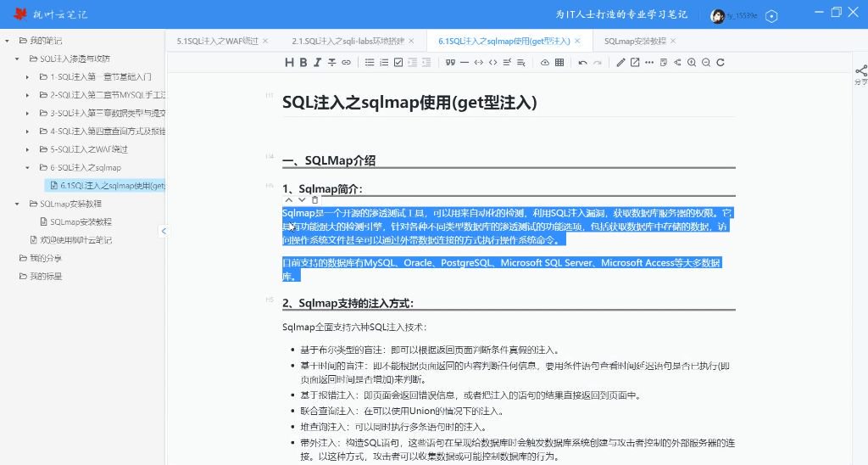Click the outdent toolbar icon
Screen dimensions: 868x465
(413, 62)
